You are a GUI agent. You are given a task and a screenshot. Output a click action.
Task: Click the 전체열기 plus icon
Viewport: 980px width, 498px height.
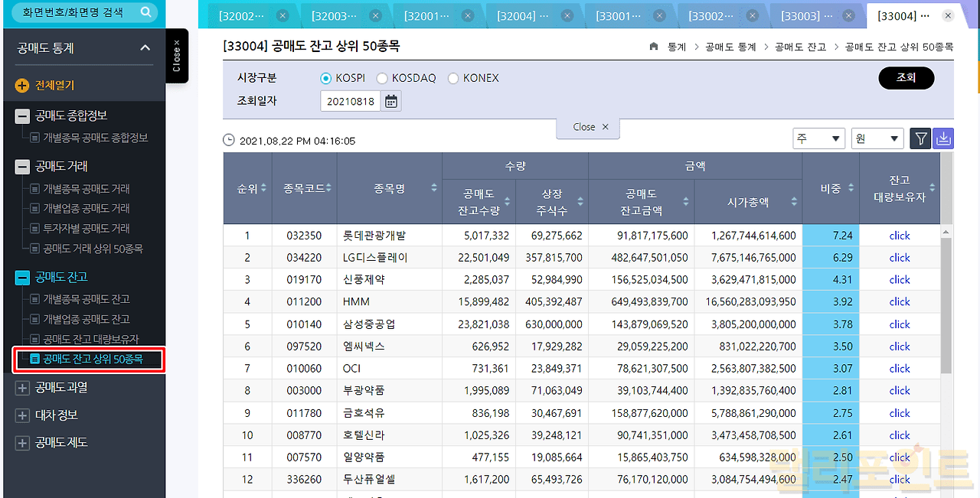pos(22,86)
